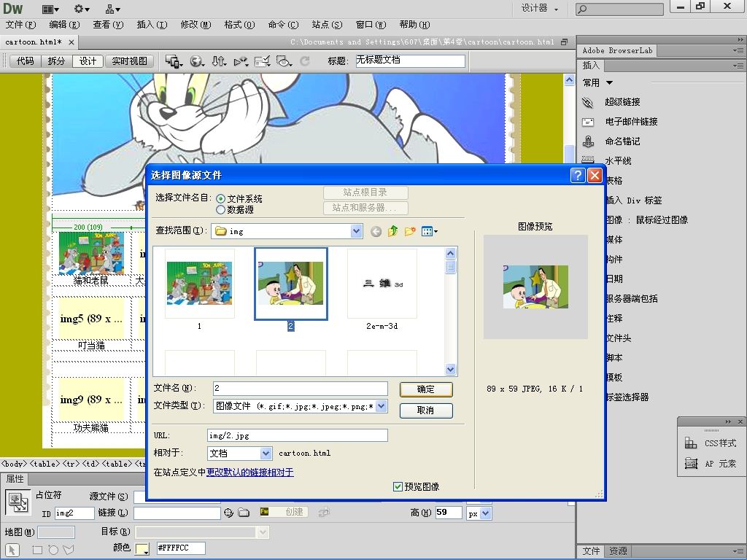This screenshot has height=560, width=747.
Task: Open the 插入 menu in menu bar
Action: pyautogui.click(x=152, y=25)
